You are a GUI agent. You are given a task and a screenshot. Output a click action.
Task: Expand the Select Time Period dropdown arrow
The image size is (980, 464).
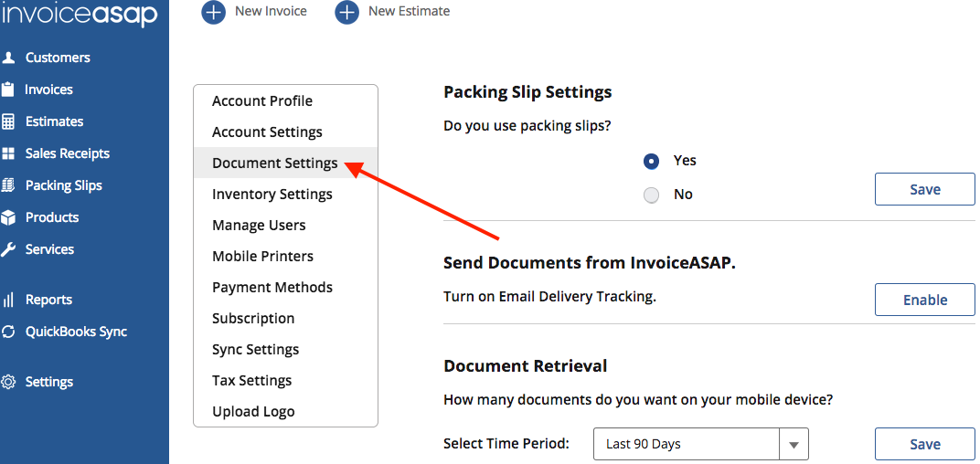pyautogui.click(x=794, y=445)
